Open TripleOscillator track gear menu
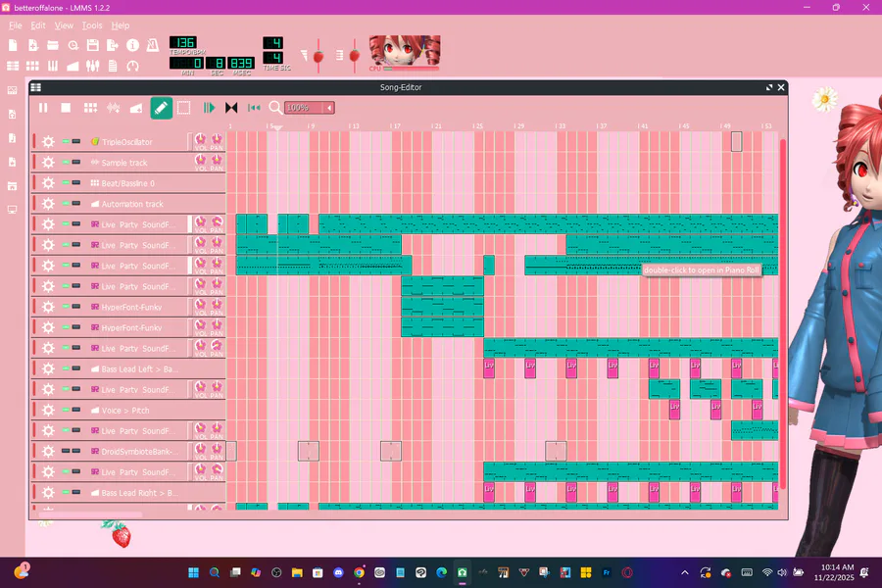 48,142
